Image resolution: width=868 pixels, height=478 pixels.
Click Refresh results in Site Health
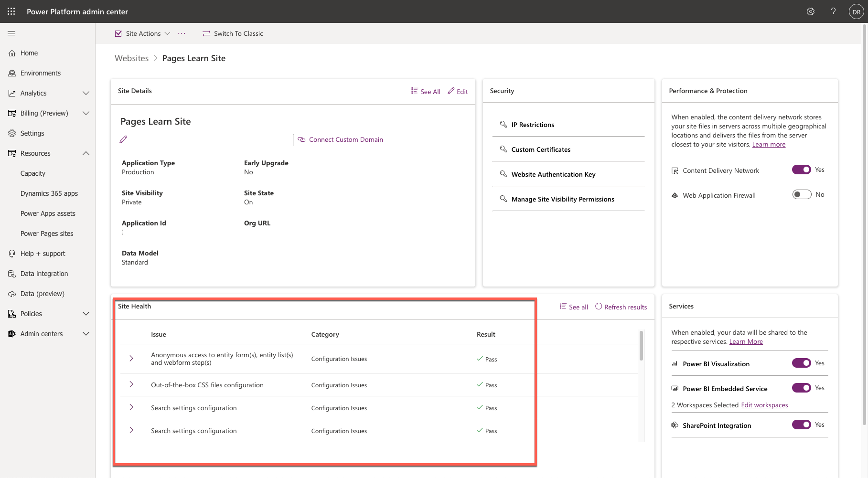[x=621, y=307]
